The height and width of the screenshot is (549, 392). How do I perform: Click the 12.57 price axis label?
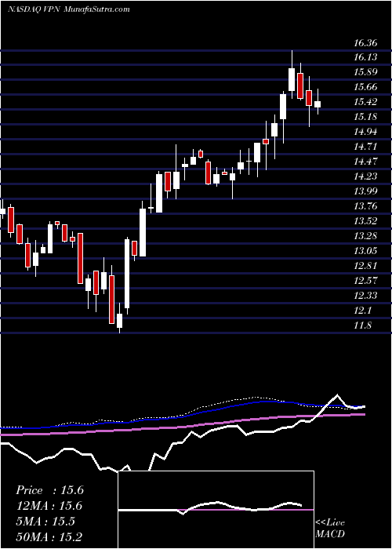click(x=365, y=281)
